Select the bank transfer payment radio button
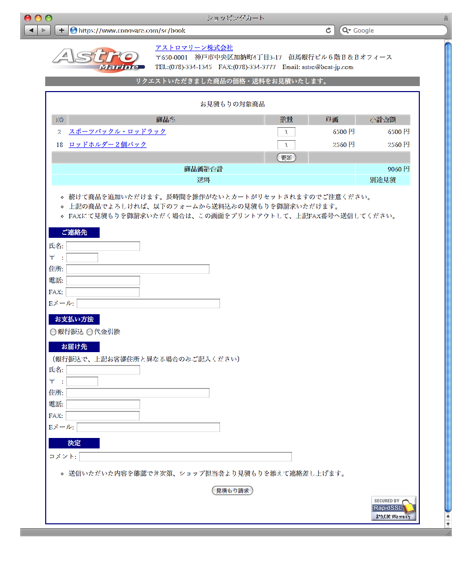Image resolution: width=472 pixels, height=564 pixels. pyautogui.click(x=53, y=332)
